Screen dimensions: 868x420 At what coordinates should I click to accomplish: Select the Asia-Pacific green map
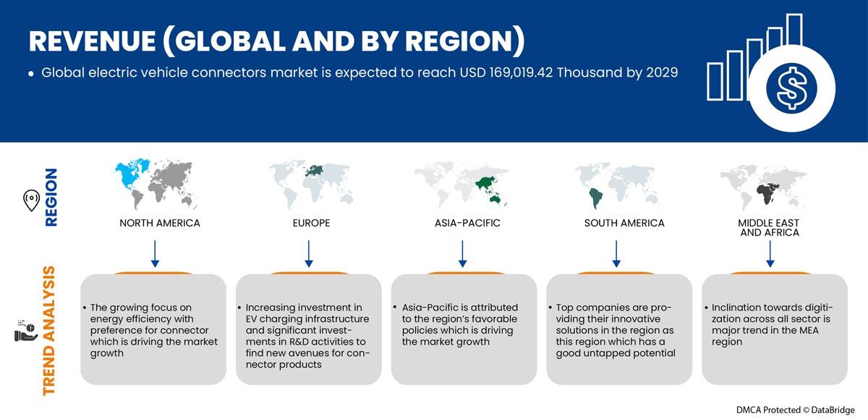tap(463, 185)
